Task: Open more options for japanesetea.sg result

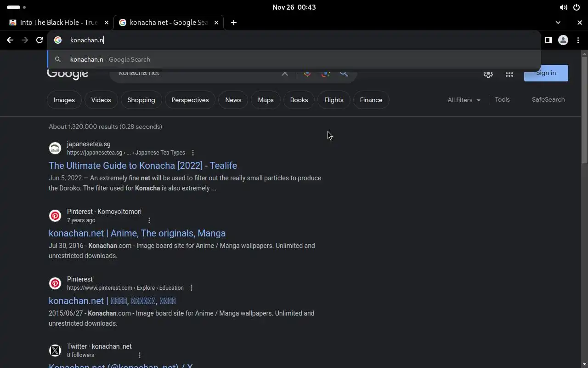Action: [193, 153]
